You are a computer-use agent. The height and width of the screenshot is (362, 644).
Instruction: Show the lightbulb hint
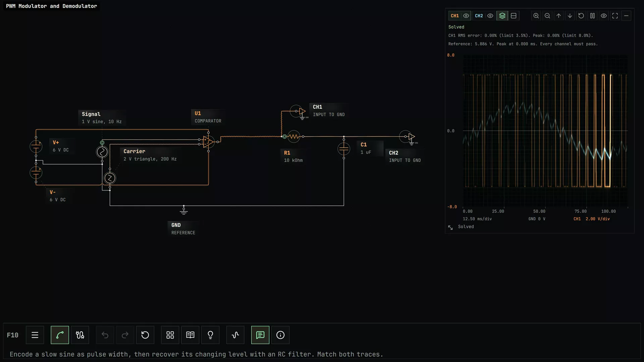coord(210,335)
